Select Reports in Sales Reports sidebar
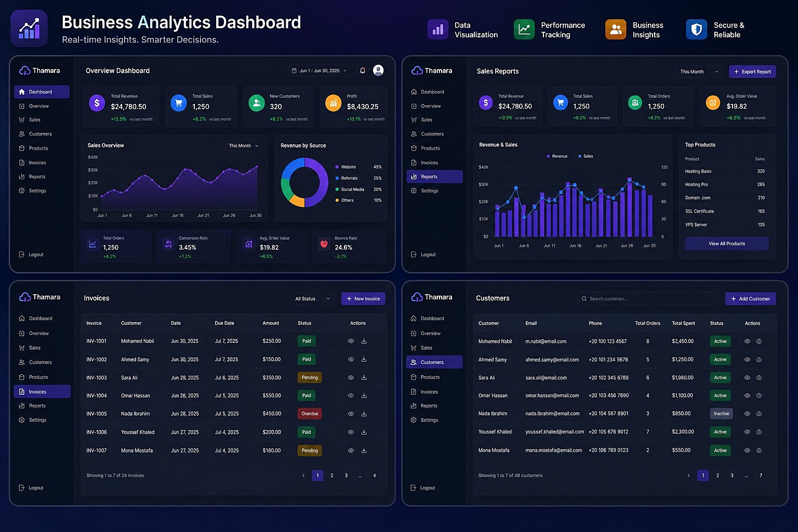Screen dimensions: 798x532 [x=434, y=177]
